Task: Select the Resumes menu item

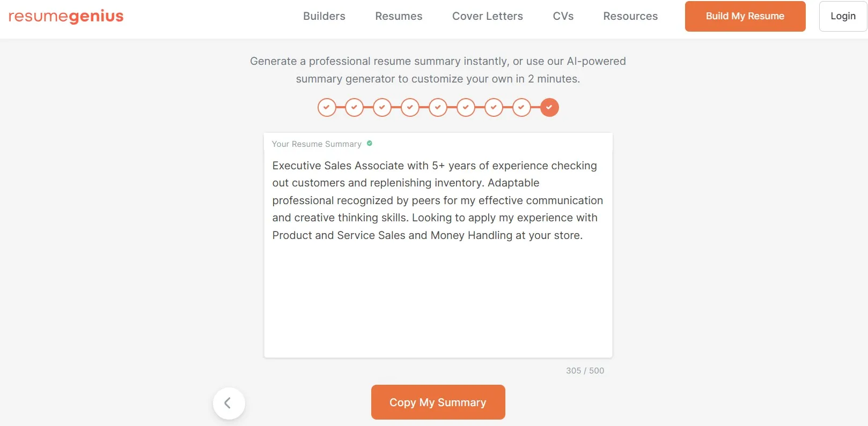Action: coord(399,16)
